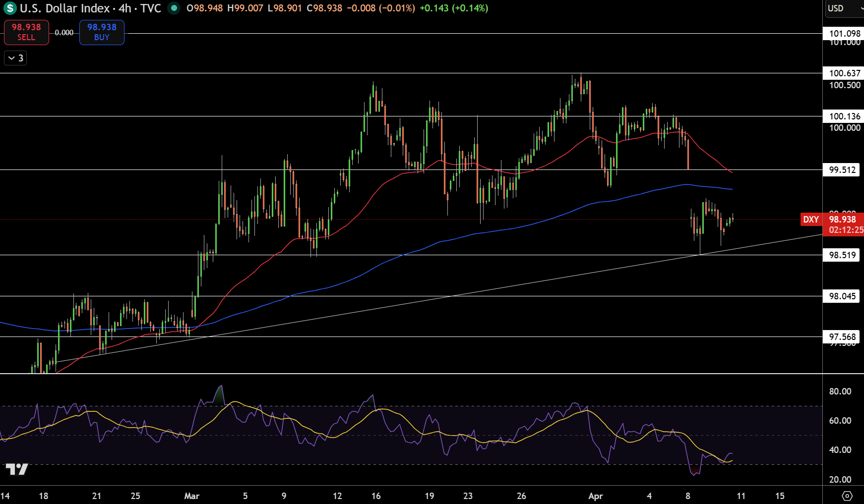
Task: Click the Mar date marker on time axis
Action: (x=191, y=496)
